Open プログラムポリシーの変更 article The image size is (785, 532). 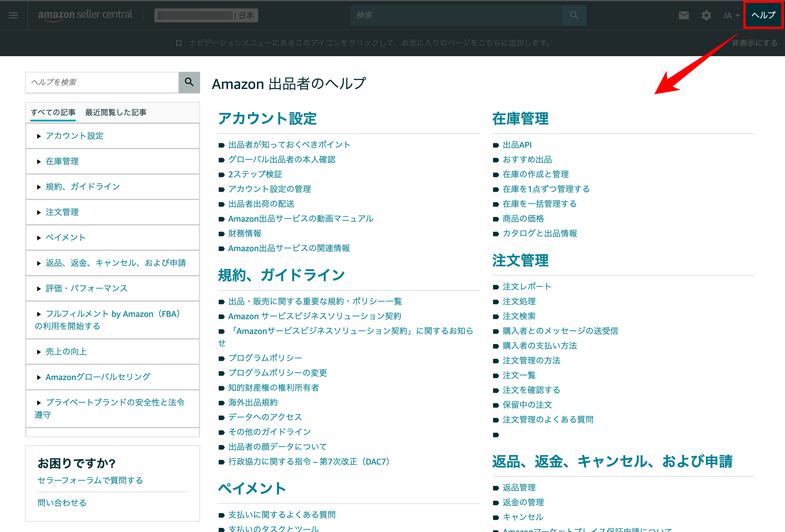(x=278, y=373)
